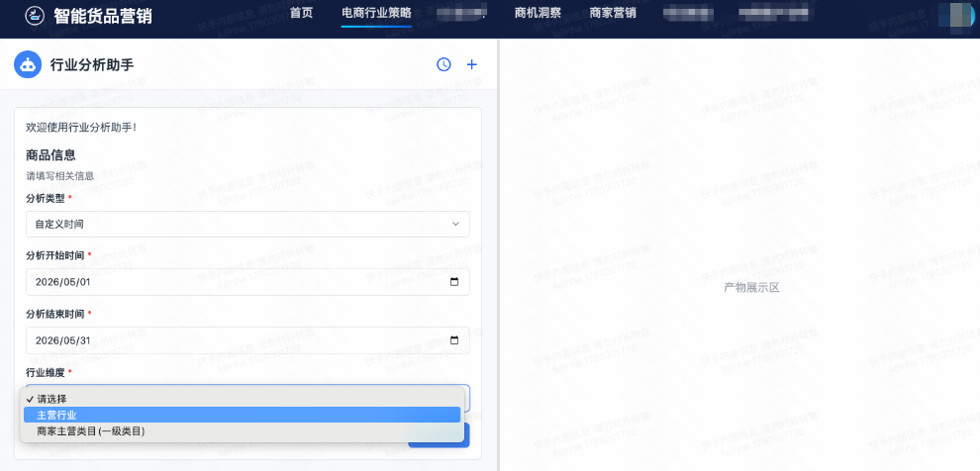Click the 智能货品营销 logo icon
The height and width of the screenshot is (471, 980).
(34, 16)
